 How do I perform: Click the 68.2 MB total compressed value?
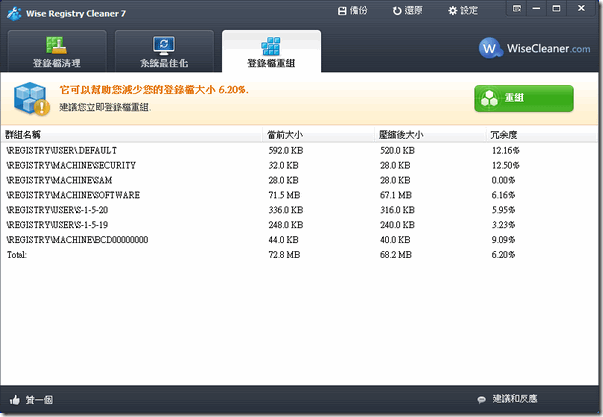point(396,255)
